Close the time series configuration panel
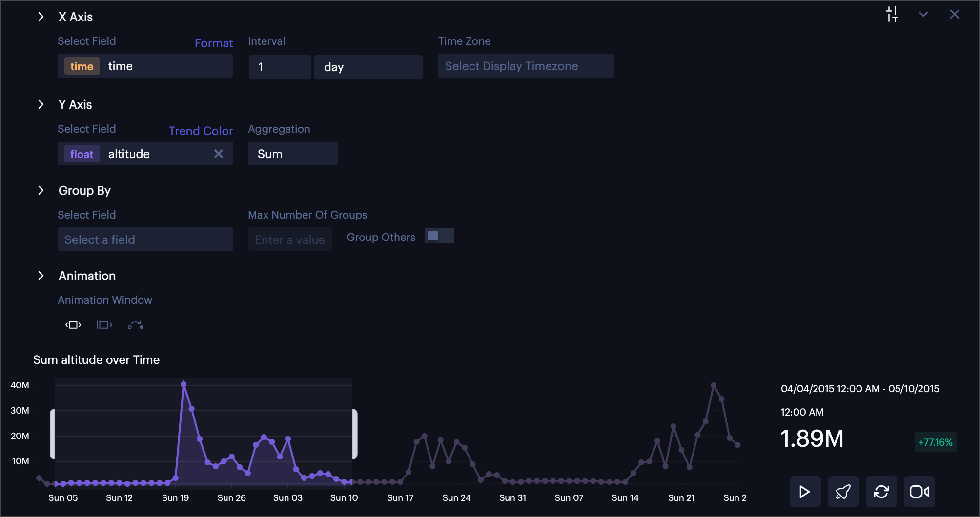 pyautogui.click(x=955, y=15)
